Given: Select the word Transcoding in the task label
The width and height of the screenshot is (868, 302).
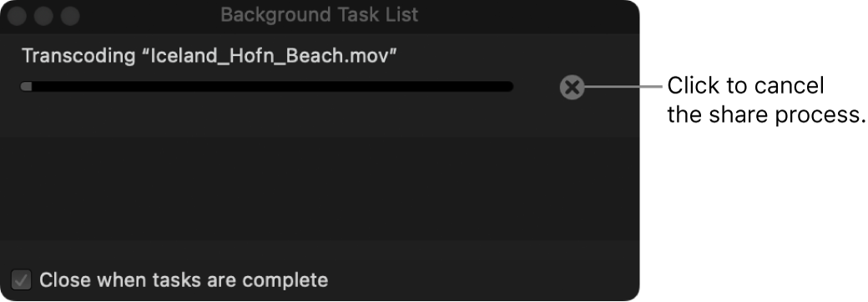Looking at the screenshot, I should pos(78,56).
